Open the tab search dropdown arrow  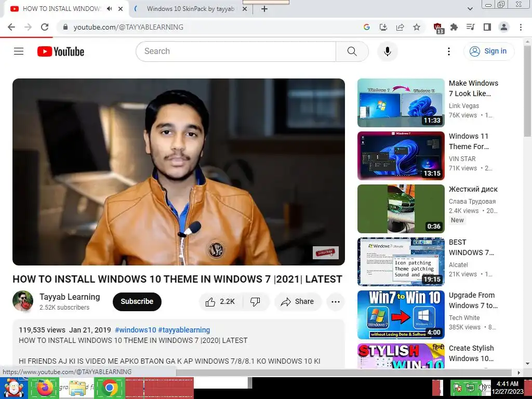(x=470, y=9)
